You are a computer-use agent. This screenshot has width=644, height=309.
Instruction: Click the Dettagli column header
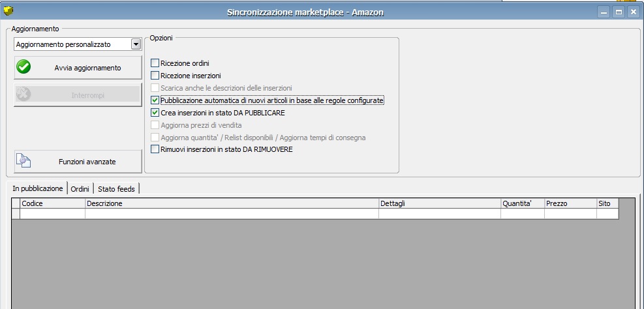pyautogui.click(x=440, y=203)
